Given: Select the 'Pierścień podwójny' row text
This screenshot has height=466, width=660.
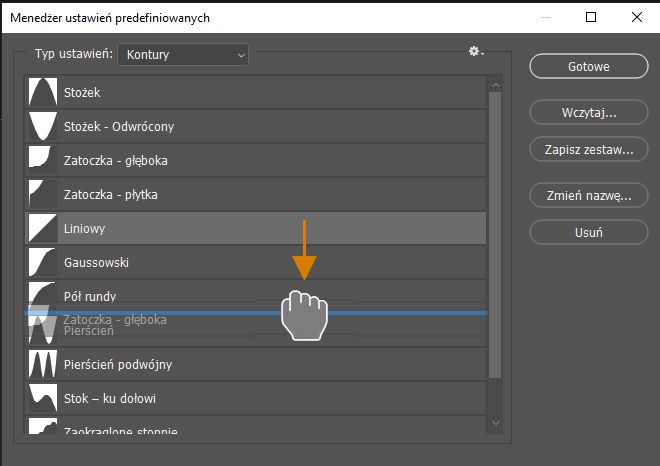Looking at the screenshot, I should click(118, 365).
